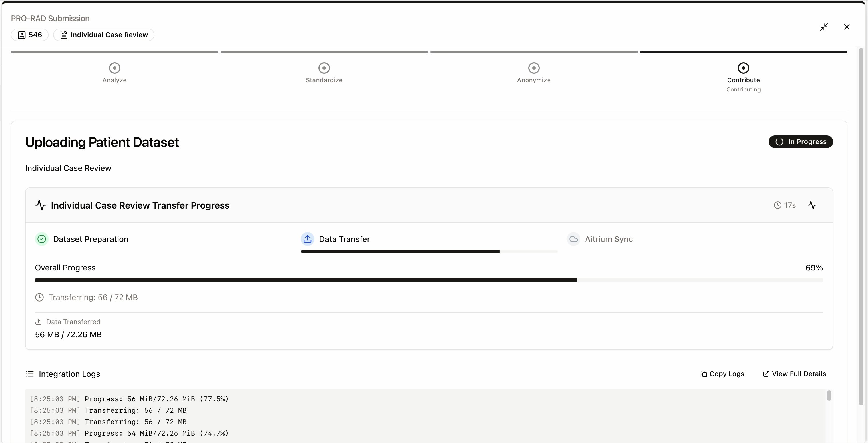Screen dimensions: 868x443
Task: Click the PRO-RAD Submission title
Action: tap(50, 19)
